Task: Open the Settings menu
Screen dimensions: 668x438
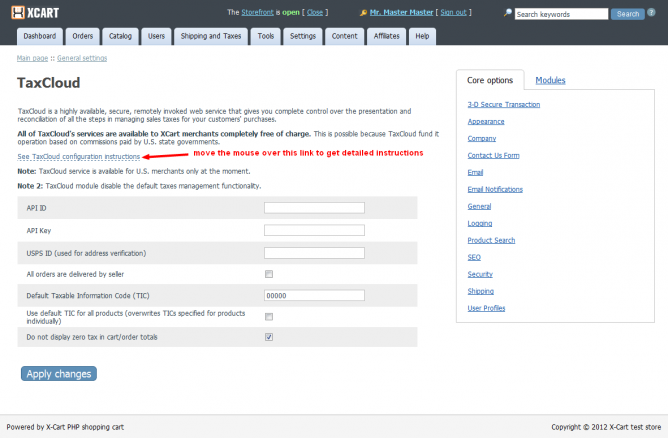Action: pos(301,36)
